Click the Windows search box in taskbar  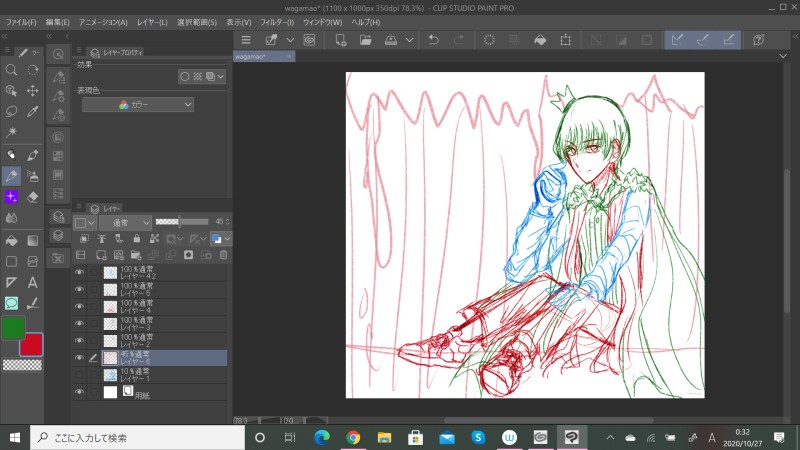[x=136, y=438]
